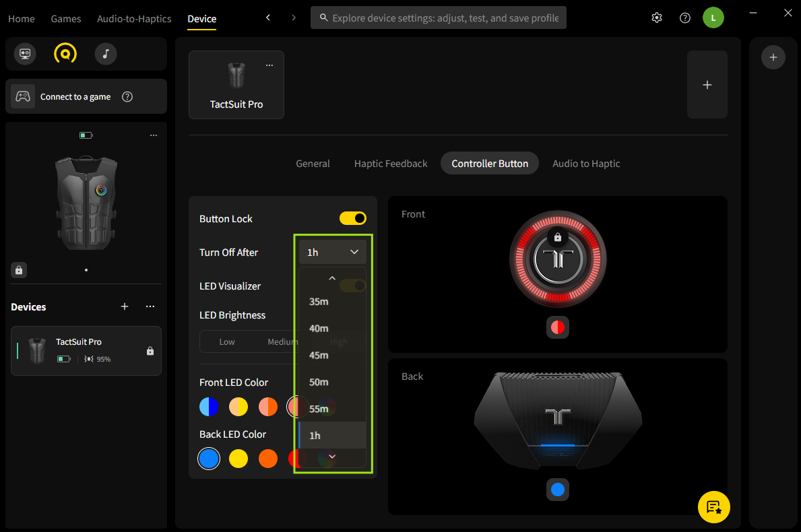801x532 pixels.
Task: Pick the yellow-peach Front LED color
Action: click(238, 406)
